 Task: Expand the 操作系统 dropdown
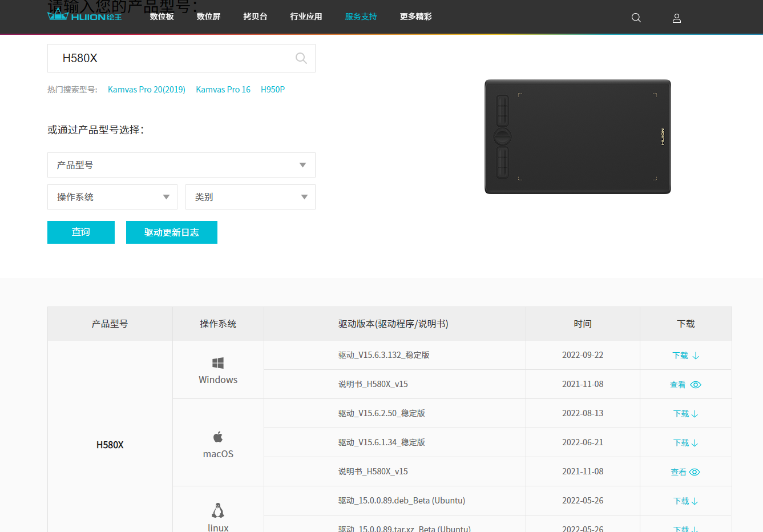tap(112, 197)
